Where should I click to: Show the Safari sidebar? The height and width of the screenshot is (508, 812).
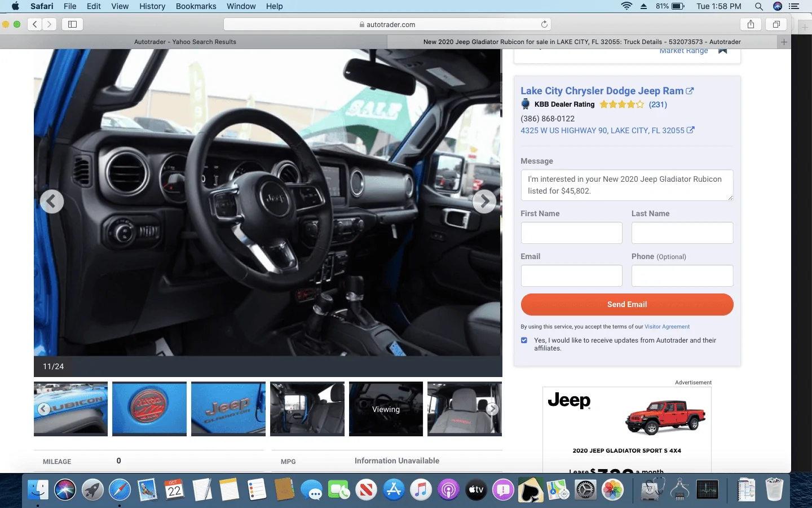click(x=73, y=24)
